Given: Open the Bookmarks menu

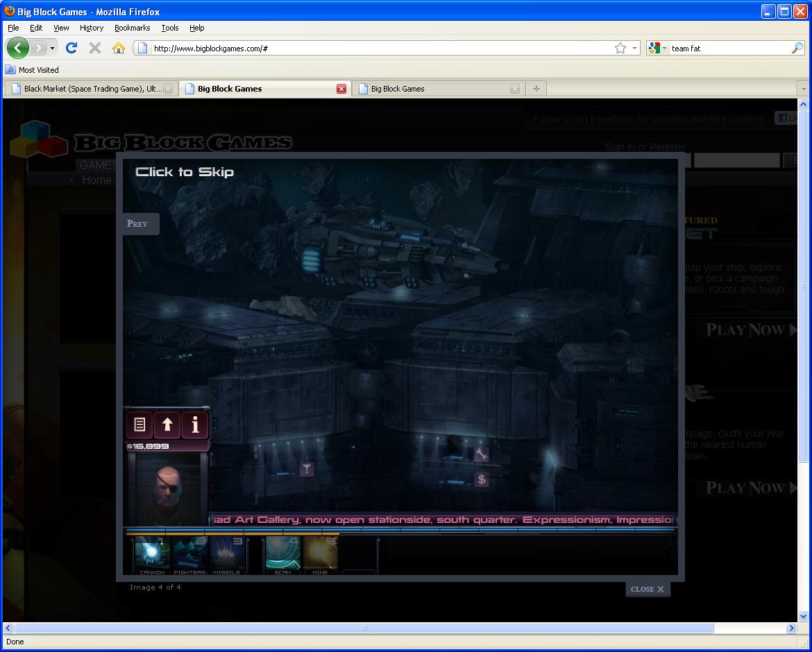Looking at the screenshot, I should 132,28.
